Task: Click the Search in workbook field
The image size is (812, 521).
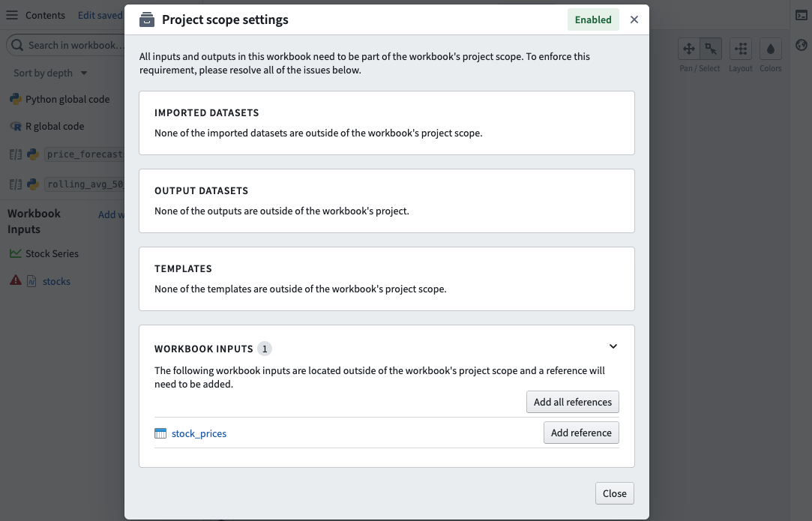Action: tap(65, 45)
